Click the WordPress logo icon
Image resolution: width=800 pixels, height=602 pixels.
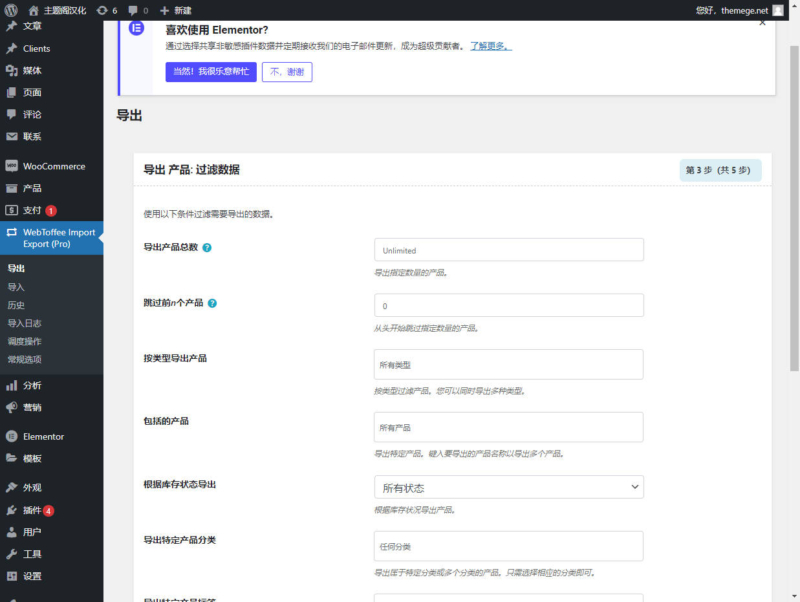coord(11,10)
